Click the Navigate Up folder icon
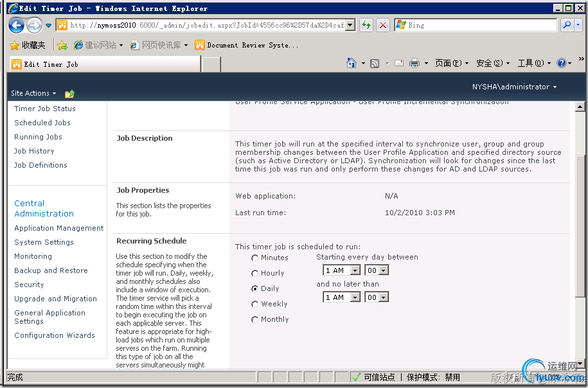Image resolution: width=588 pixels, height=388 pixels. point(70,93)
